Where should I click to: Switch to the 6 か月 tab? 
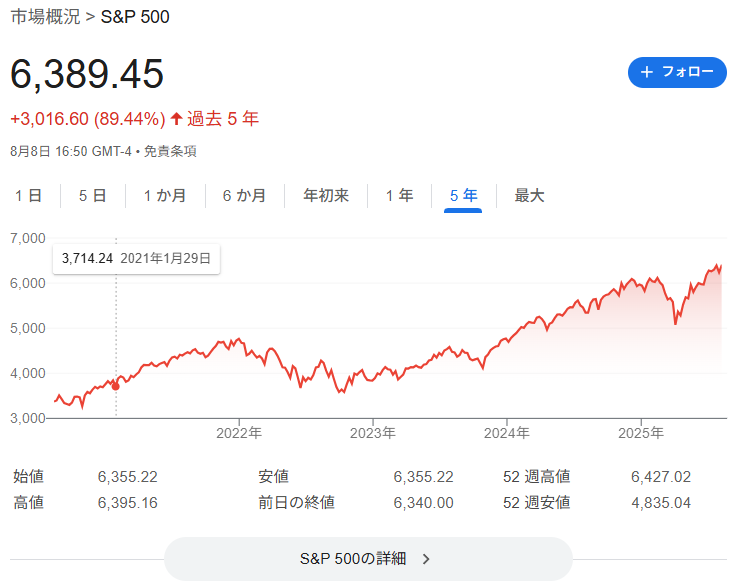pyautogui.click(x=244, y=195)
